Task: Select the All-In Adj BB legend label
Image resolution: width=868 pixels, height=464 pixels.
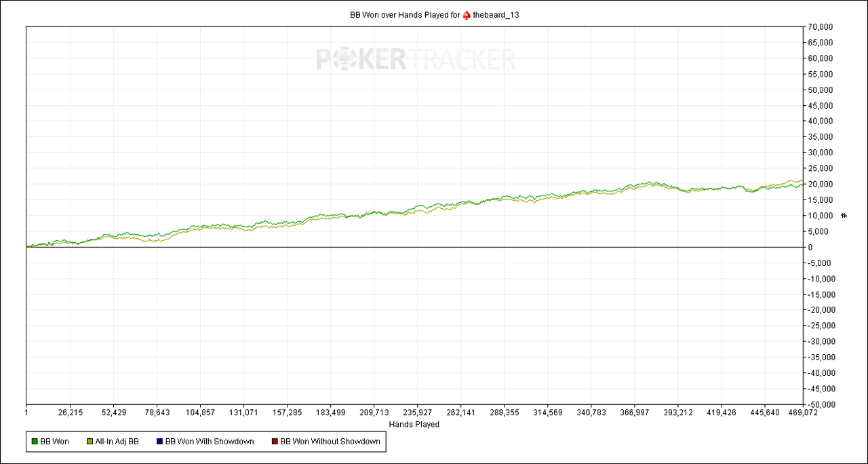Action: click(117, 442)
